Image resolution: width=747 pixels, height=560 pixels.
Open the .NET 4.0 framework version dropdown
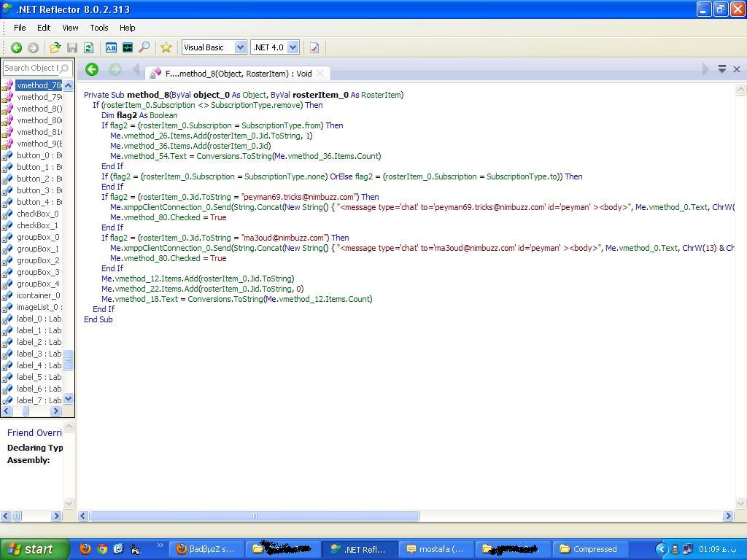tap(293, 47)
